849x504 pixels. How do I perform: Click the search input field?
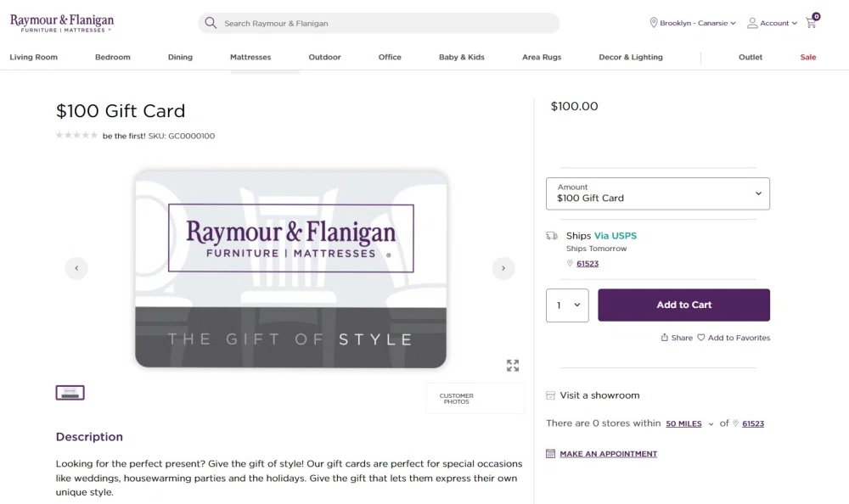tap(386, 23)
